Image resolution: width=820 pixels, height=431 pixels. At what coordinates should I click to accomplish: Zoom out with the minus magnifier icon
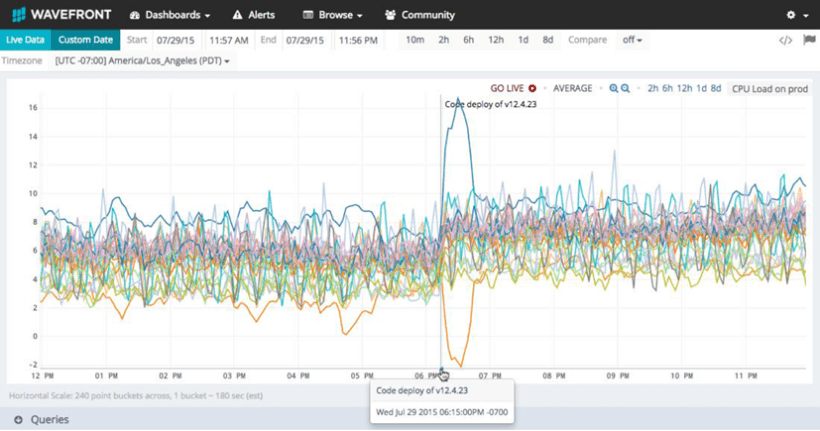(x=626, y=88)
